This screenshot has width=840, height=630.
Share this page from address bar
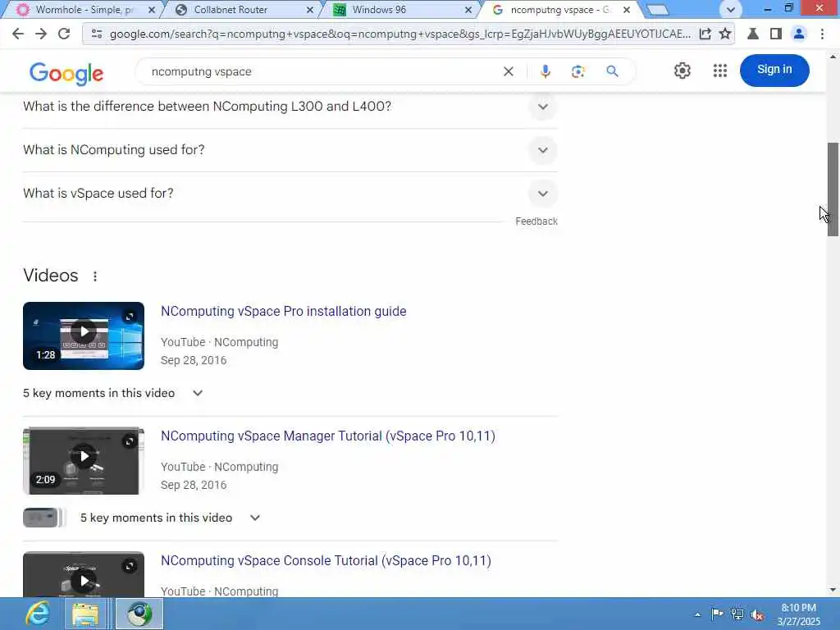[x=705, y=34]
